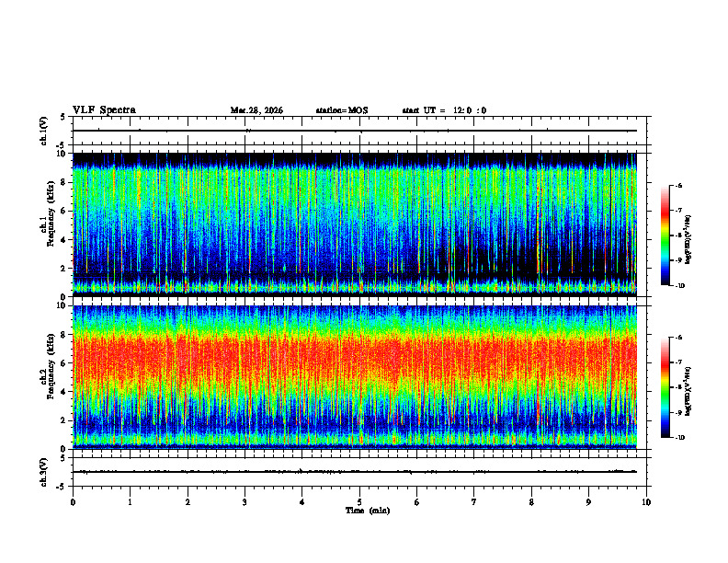Click the "9" tick on the time axis
The width and height of the screenshot is (728, 563).
(x=588, y=502)
